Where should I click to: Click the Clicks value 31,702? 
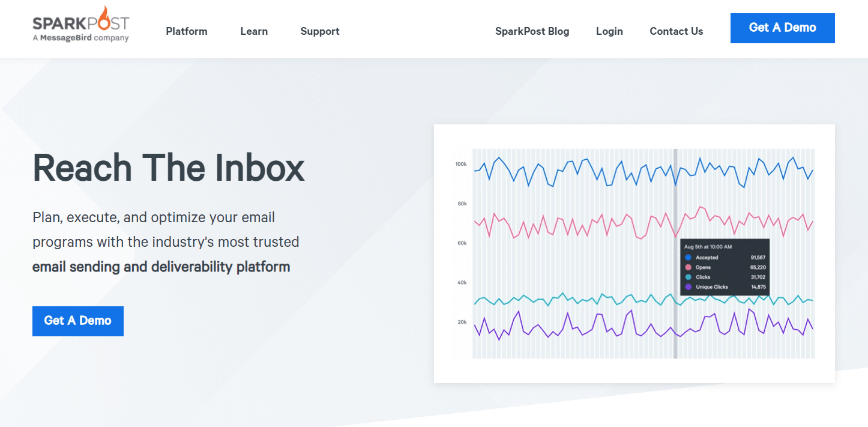758,277
